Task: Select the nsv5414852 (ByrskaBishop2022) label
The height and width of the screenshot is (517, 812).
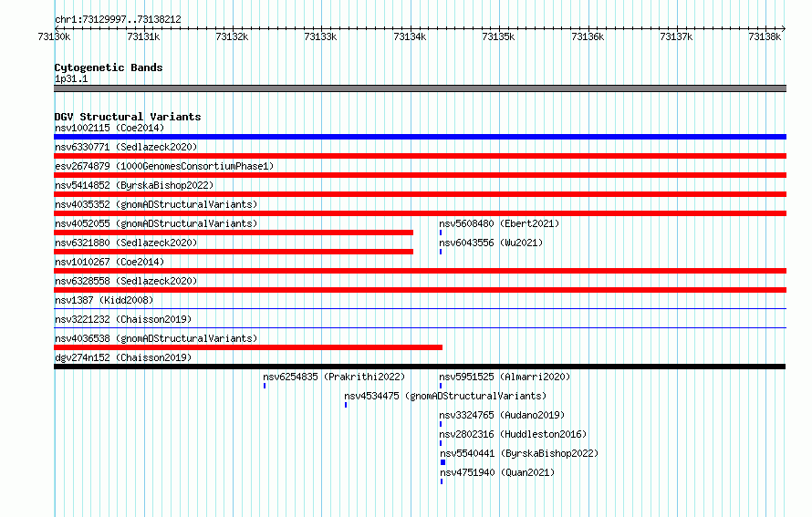Action: [x=134, y=185]
